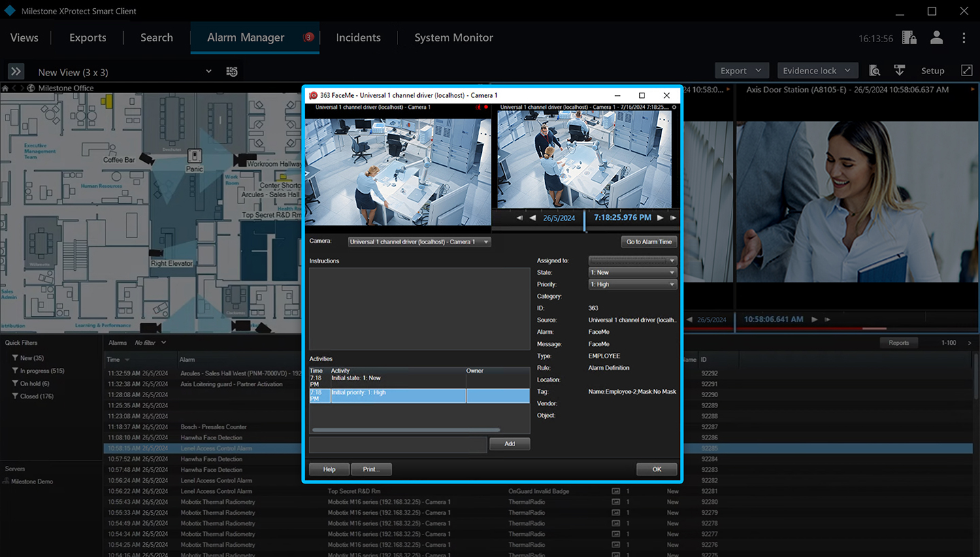Click the activity comment input field
The width and height of the screenshot is (980, 557).
tap(397, 444)
